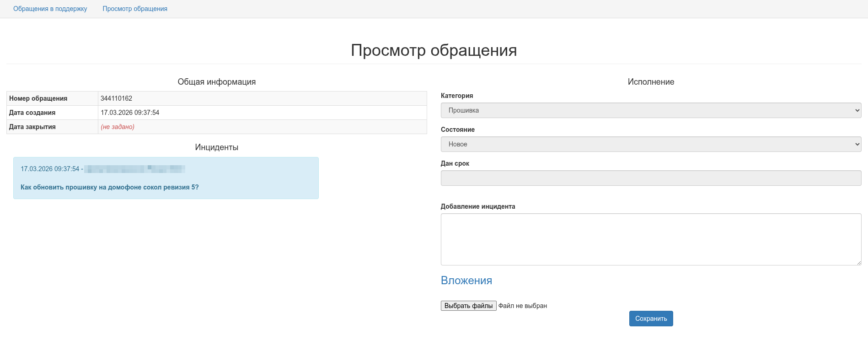Open the Вложения link
Viewport: 868px width, 357px height.
coord(466,281)
